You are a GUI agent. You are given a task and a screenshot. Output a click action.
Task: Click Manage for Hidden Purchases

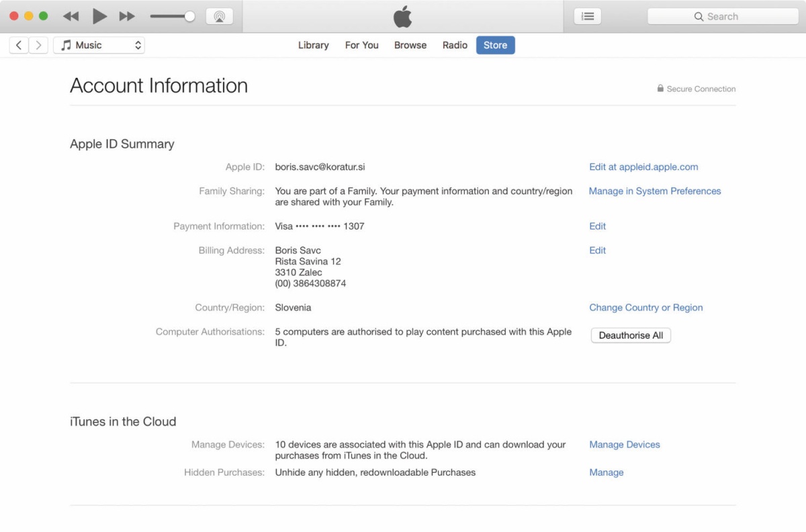(607, 472)
